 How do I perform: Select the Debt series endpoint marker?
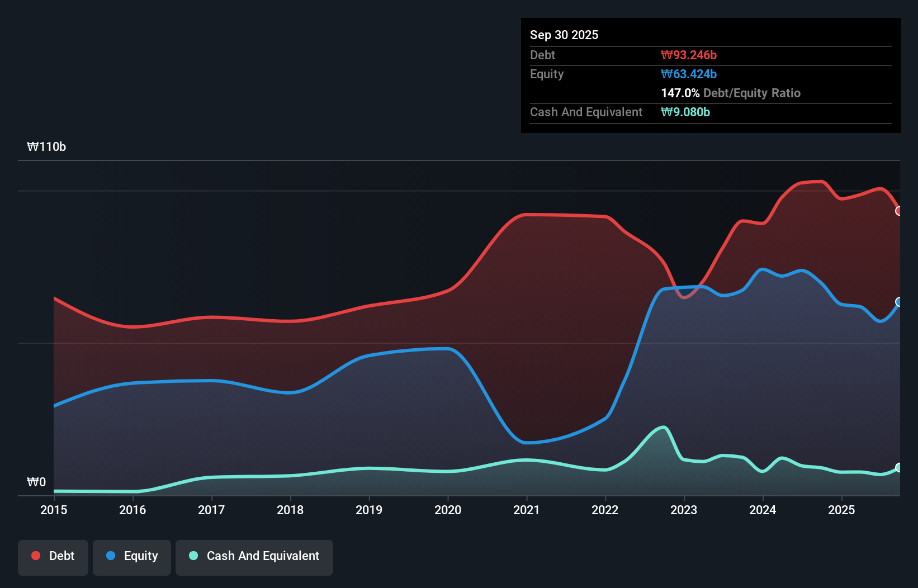click(899, 211)
